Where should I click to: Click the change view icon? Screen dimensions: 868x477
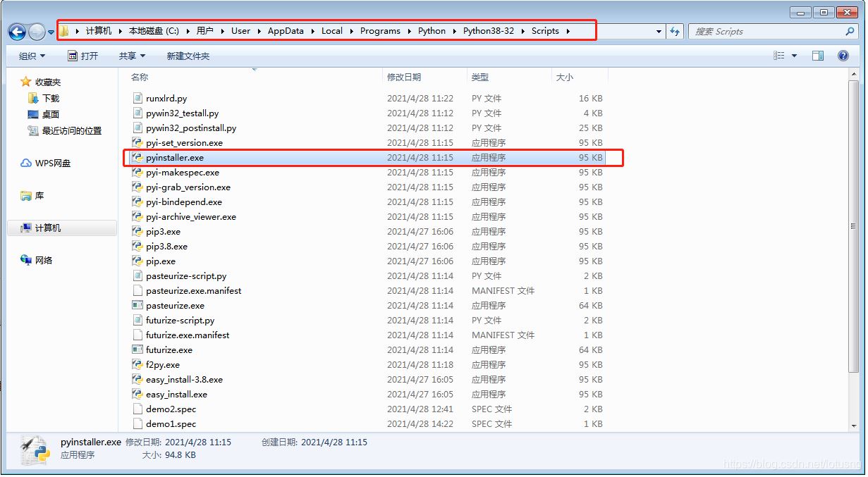(780, 56)
